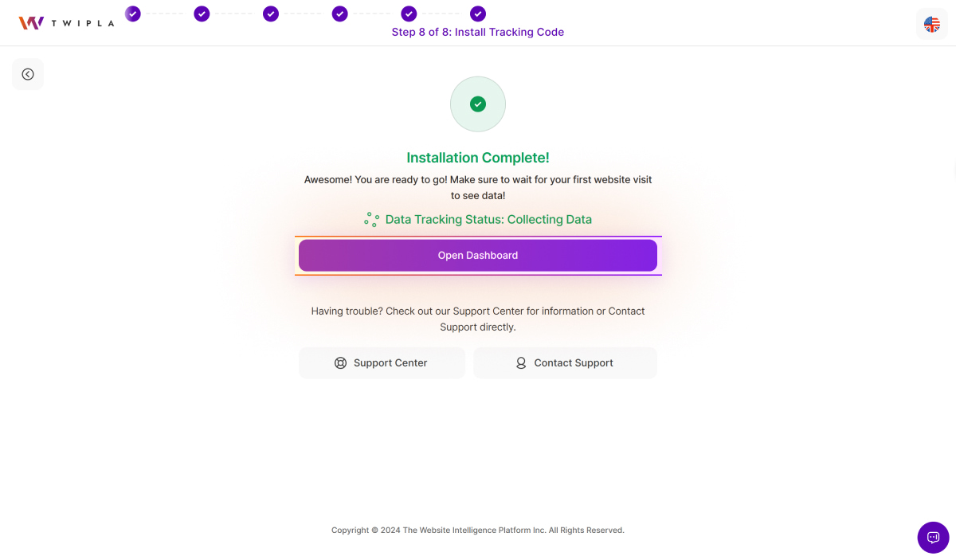Viewport: 956px width, 560px height.
Task: Click the fourth step checkmark circle
Action: coord(340,14)
